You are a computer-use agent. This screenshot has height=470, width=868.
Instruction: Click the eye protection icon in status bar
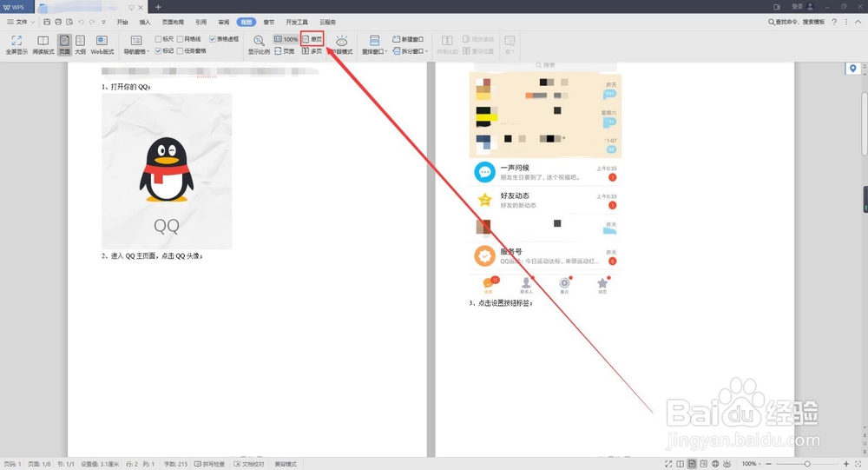click(x=727, y=464)
